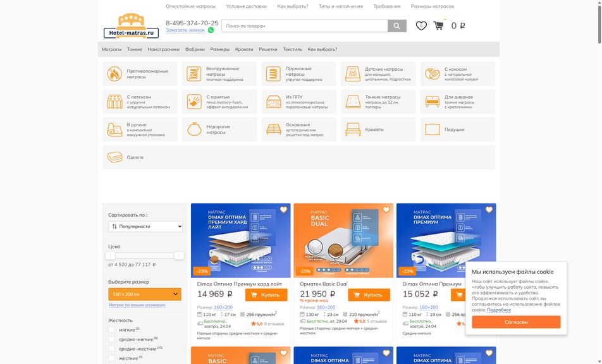The width and height of the screenshot is (602, 364).
Task: Open the Типы и наполнения top link
Action: coord(341,6)
